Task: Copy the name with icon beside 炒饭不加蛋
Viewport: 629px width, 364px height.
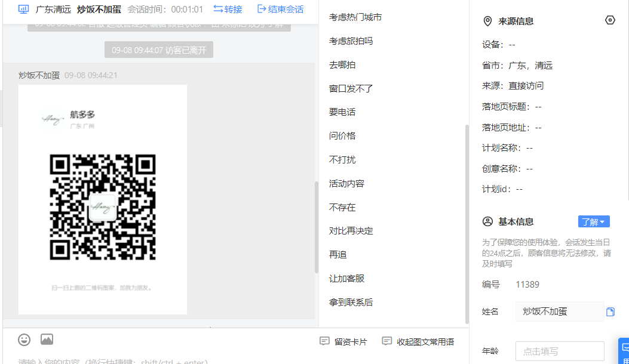Action: [x=610, y=311]
